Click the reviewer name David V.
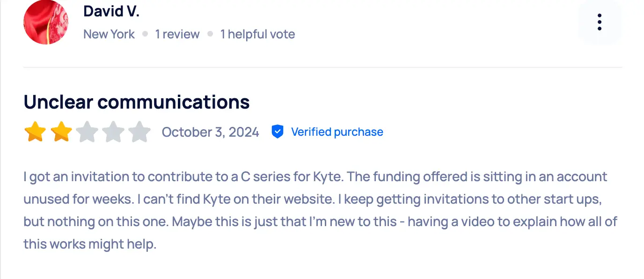The width and height of the screenshot is (644, 279). click(111, 11)
